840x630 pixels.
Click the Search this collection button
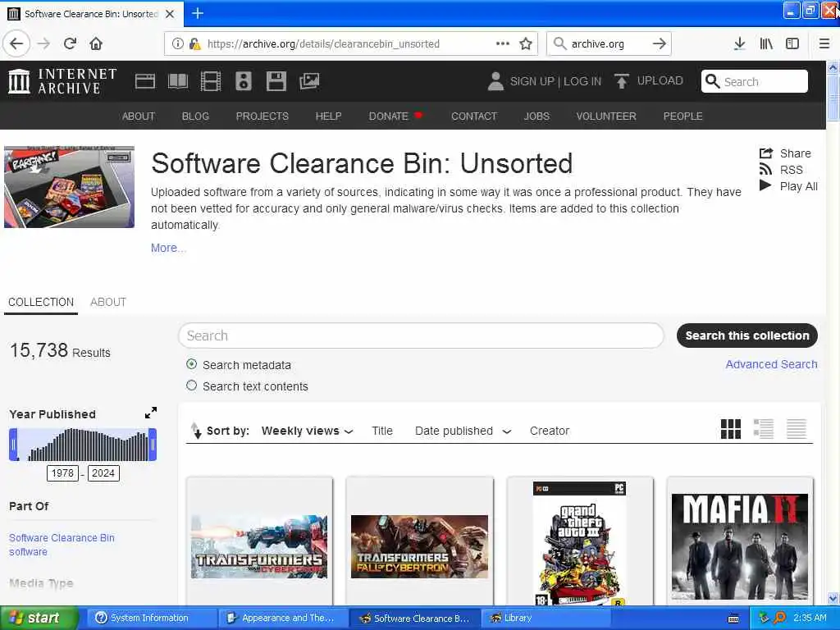[x=746, y=336]
